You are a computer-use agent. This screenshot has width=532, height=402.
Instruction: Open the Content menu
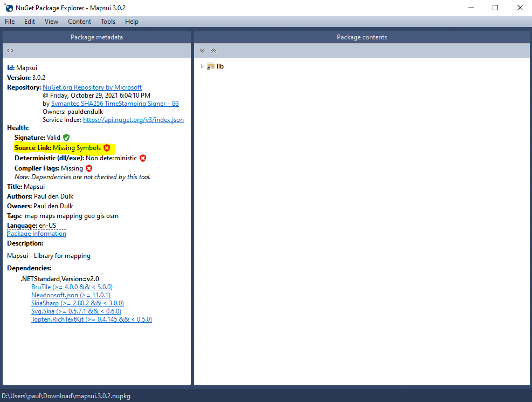79,22
